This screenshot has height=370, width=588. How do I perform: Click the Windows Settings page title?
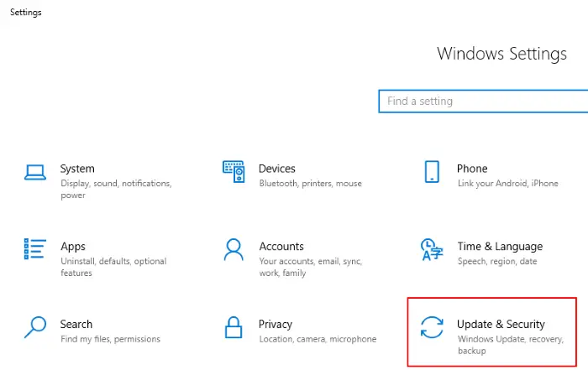pyautogui.click(x=501, y=54)
